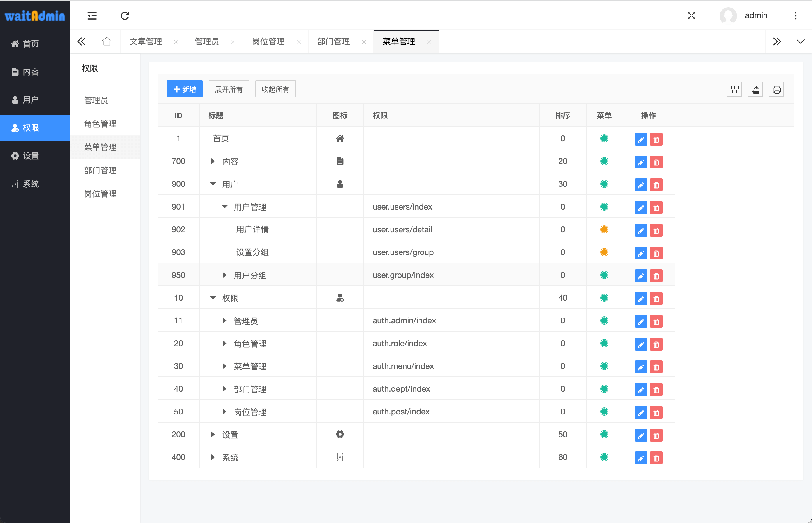Toggle menu visibility for 用户详情
The width and height of the screenshot is (812, 523).
[604, 229]
